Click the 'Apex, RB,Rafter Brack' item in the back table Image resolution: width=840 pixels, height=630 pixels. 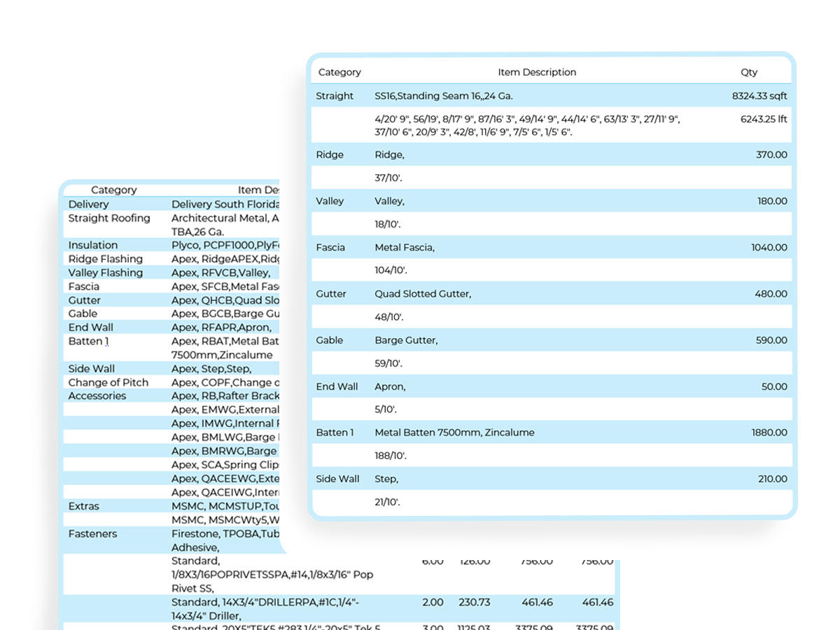[x=225, y=395]
